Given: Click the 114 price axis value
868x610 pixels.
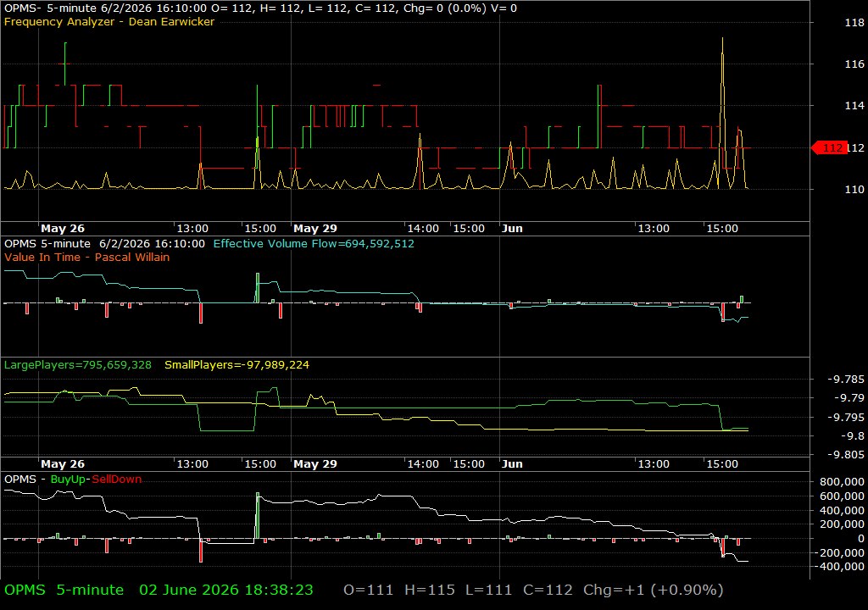Looking at the screenshot, I should point(854,106).
